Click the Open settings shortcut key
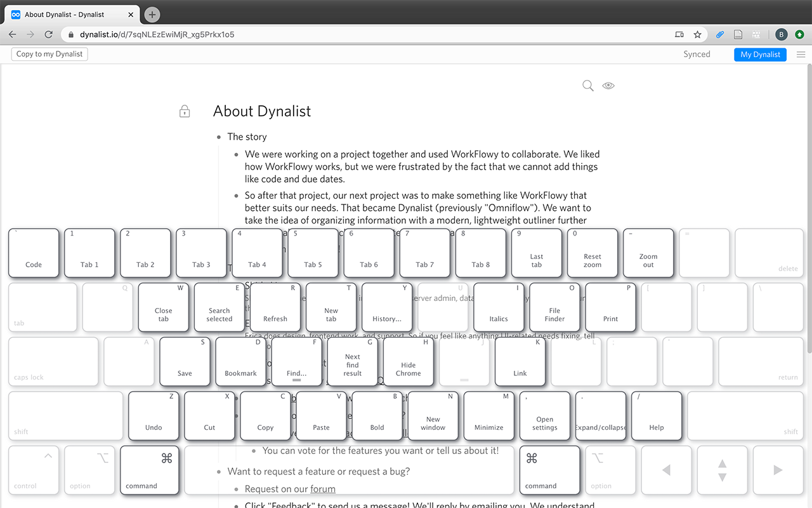The width and height of the screenshot is (812, 508). click(x=544, y=416)
